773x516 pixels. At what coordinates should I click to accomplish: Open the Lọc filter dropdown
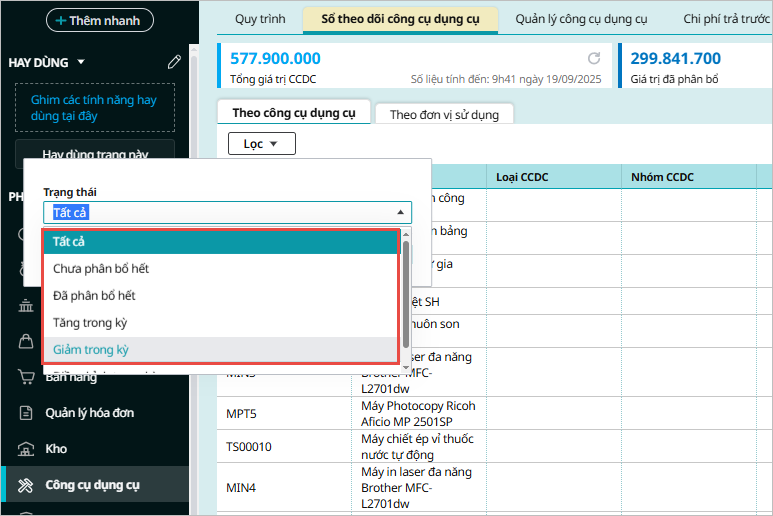coord(255,144)
